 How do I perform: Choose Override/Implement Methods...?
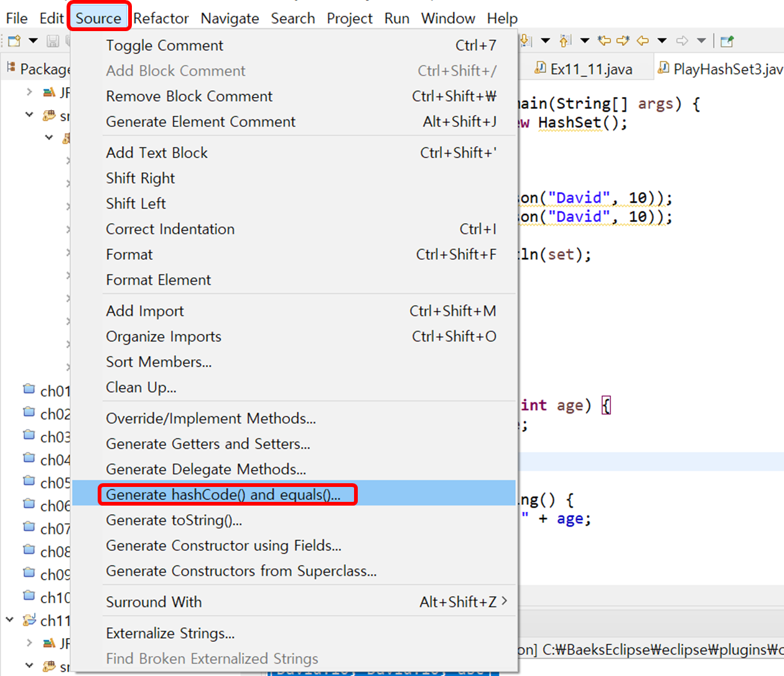pyautogui.click(x=294, y=419)
